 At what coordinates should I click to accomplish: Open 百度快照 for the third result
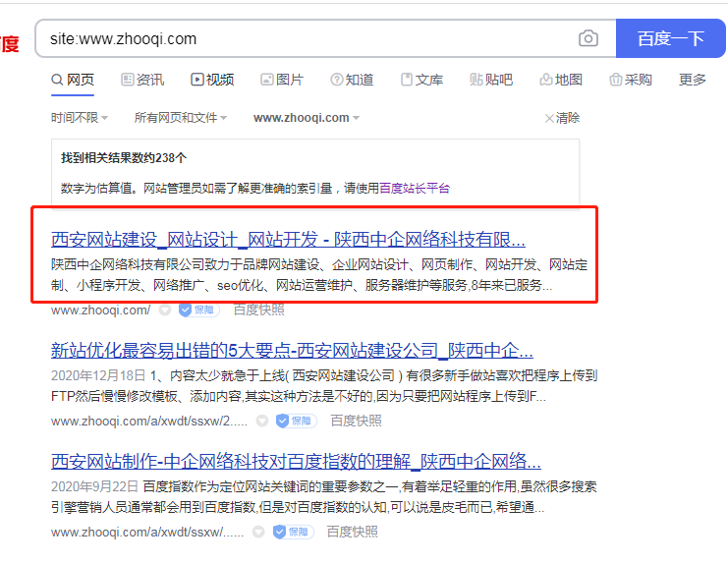(353, 532)
